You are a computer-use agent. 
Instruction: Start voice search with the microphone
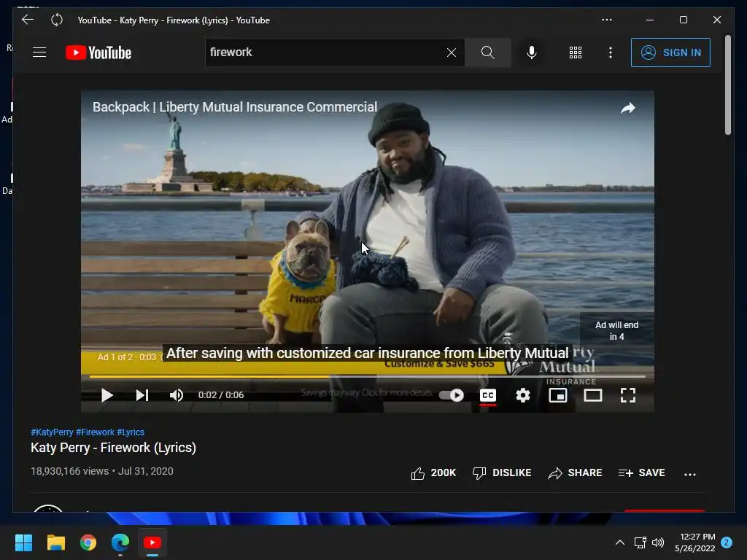532,52
